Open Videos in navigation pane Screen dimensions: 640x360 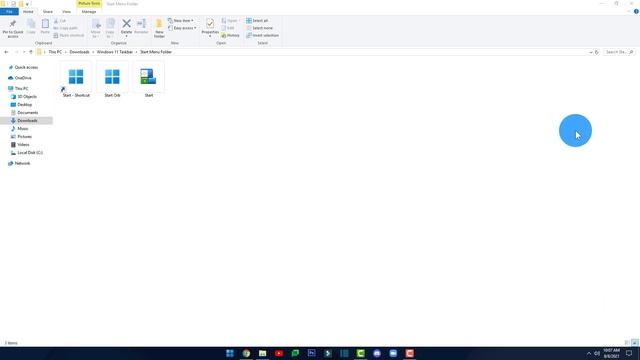coord(20,145)
